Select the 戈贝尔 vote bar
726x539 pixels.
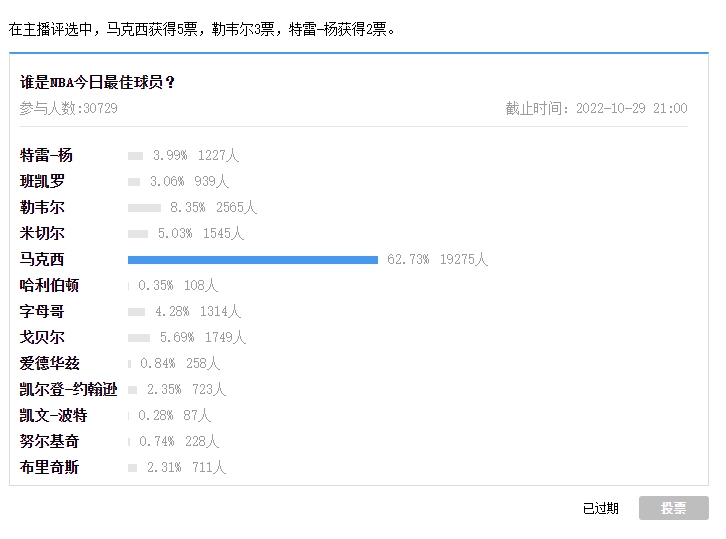pos(139,338)
